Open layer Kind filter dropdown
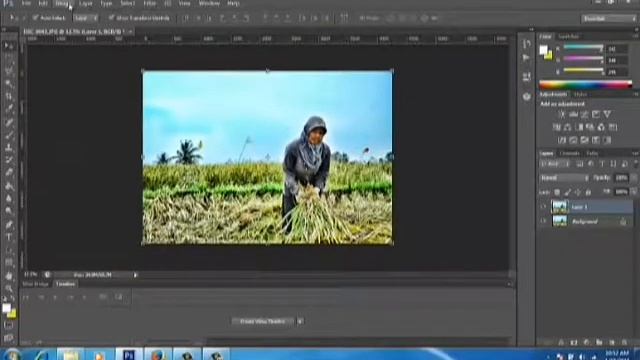This screenshot has width=640, height=360. pos(556,164)
